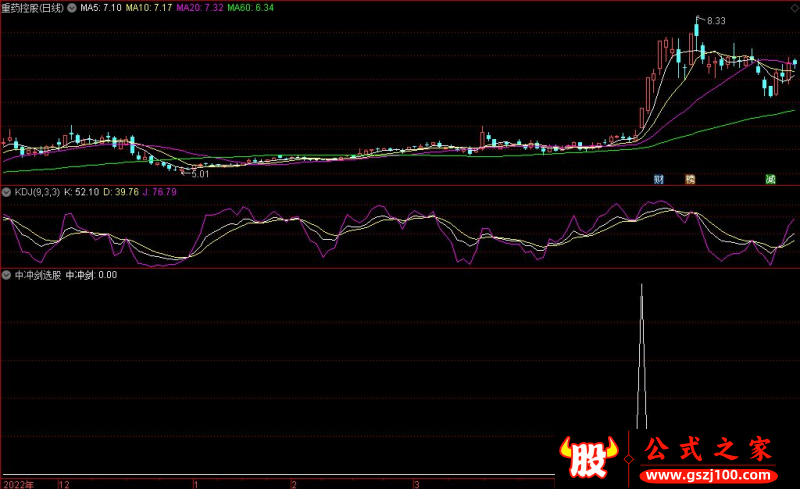Expand the KDJ indicator panel menu
This screenshot has height=489, width=800.
(7, 191)
